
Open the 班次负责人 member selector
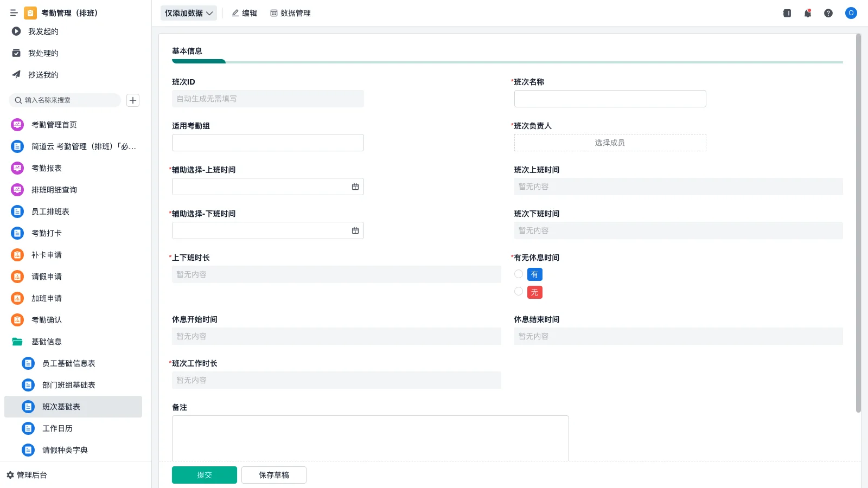tap(610, 143)
